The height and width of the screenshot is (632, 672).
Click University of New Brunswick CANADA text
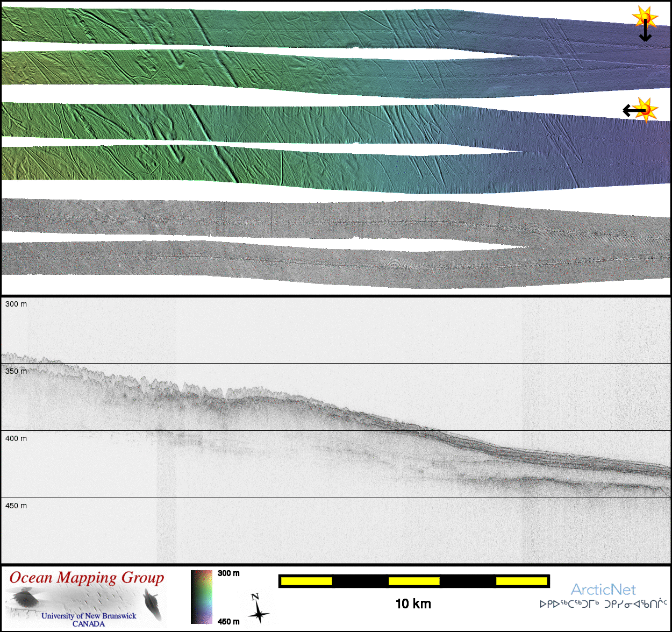click(89, 620)
